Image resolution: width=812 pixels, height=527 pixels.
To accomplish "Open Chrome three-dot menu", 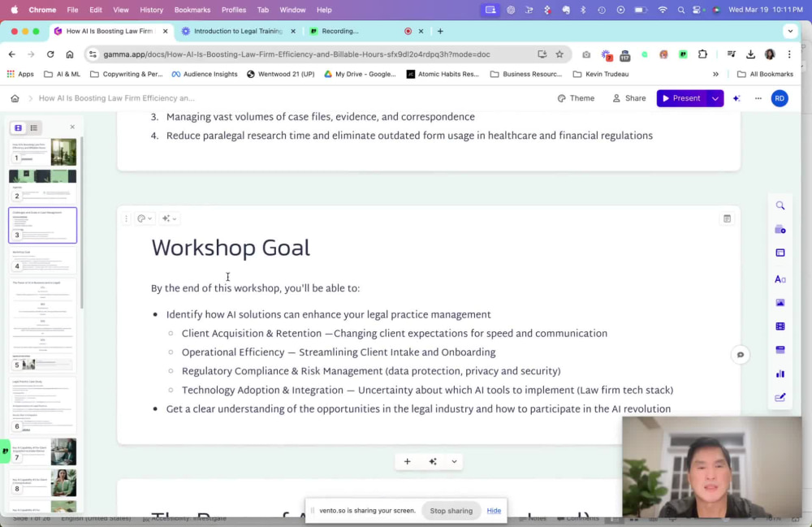I will [789, 54].
